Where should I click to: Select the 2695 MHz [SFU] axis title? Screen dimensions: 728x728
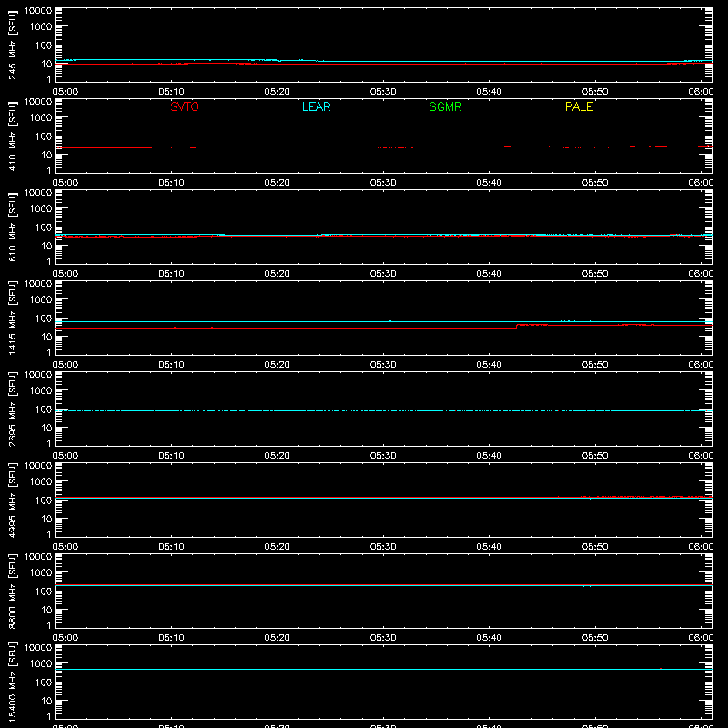tap(12, 409)
